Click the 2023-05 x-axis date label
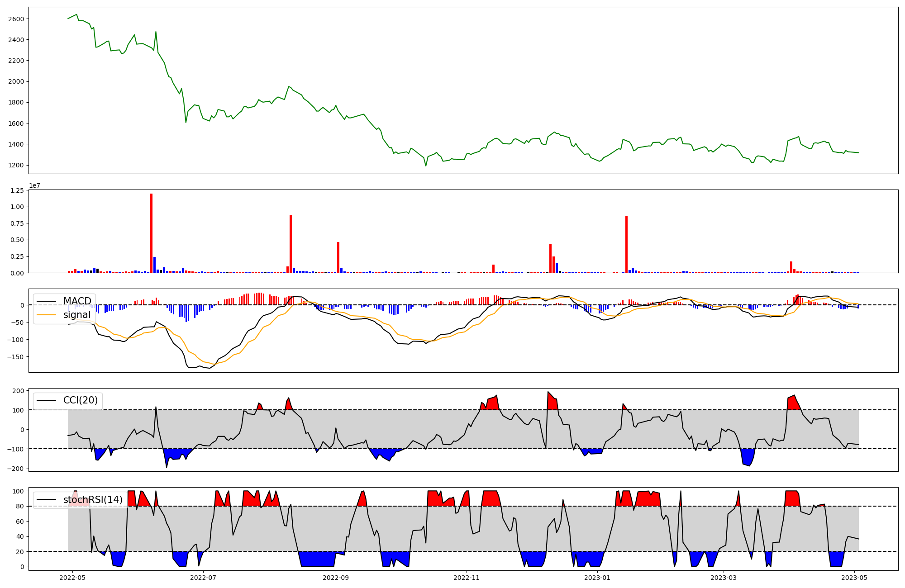Image resolution: width=905 pixels, height=588 pixels. [x=854, y=578]
